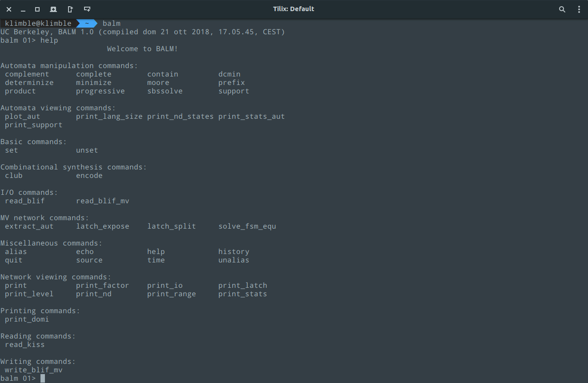
Task: Click the 'extract_aut' command name
Action: click(29, 226)
